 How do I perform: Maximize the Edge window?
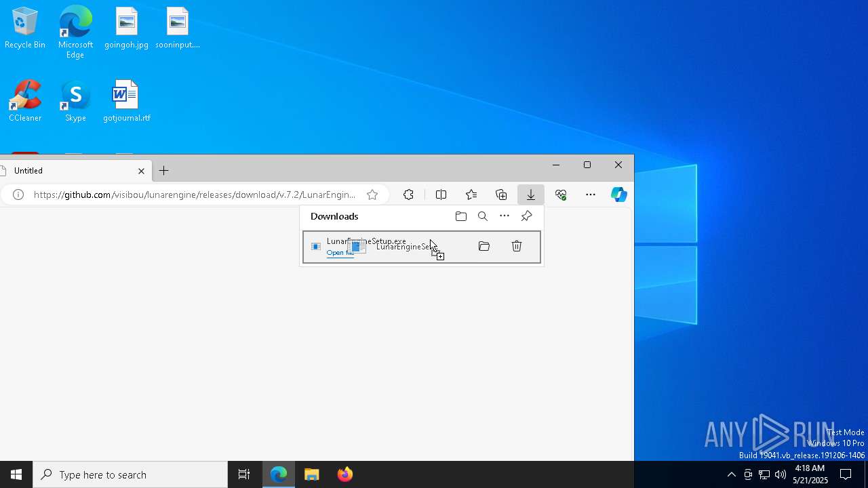tap(587, 165)
